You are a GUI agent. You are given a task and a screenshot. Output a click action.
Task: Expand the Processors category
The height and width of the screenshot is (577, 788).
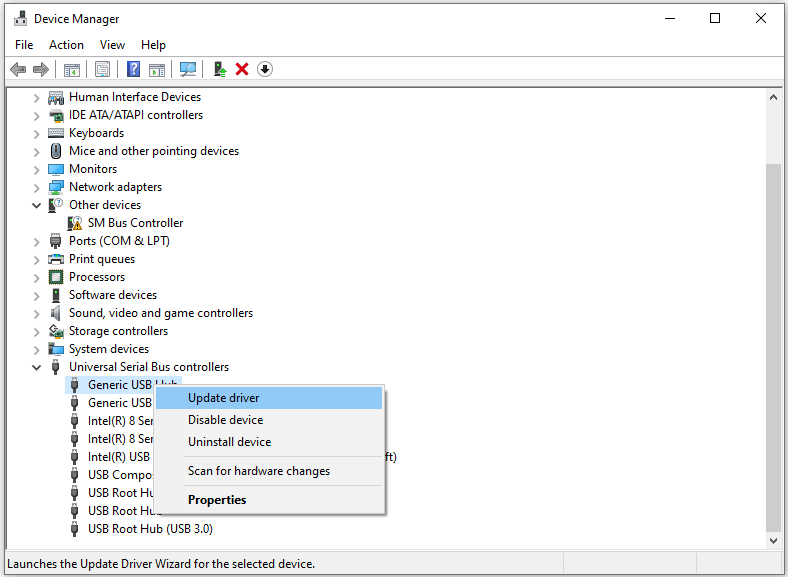tap(37, 277)
